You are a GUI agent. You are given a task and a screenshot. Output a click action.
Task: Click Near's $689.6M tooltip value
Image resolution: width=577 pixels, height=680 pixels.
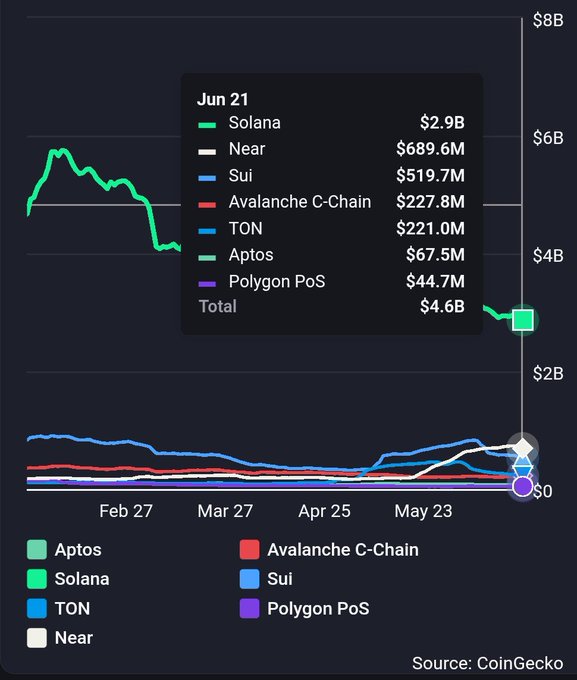pos(430,149)
